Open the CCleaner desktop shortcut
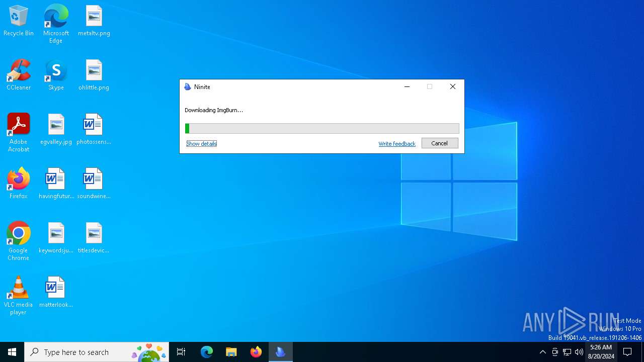Screen dimensions: 644x362 coord(19,75)
